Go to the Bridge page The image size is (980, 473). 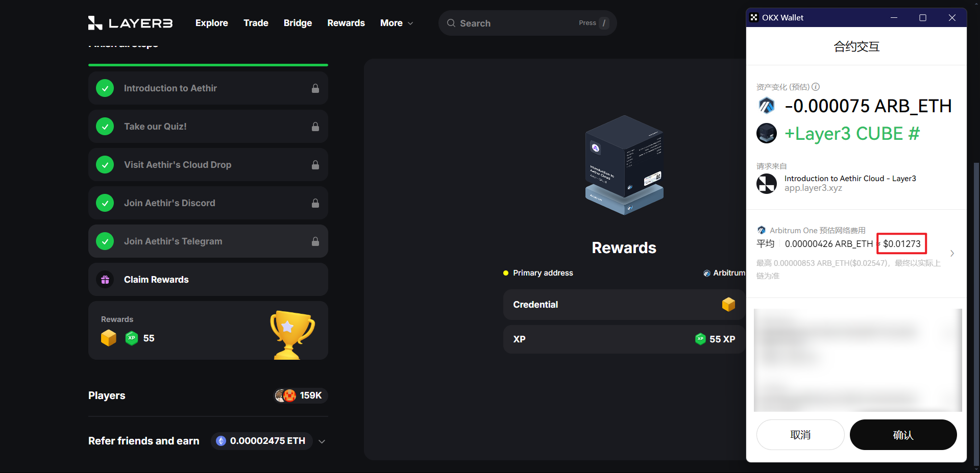(x=298, y=23)
